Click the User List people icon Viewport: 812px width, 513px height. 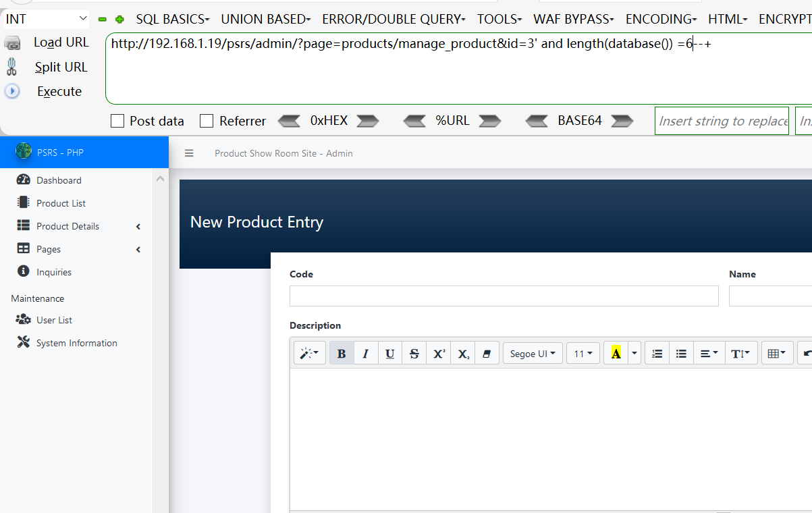point(24,319)
